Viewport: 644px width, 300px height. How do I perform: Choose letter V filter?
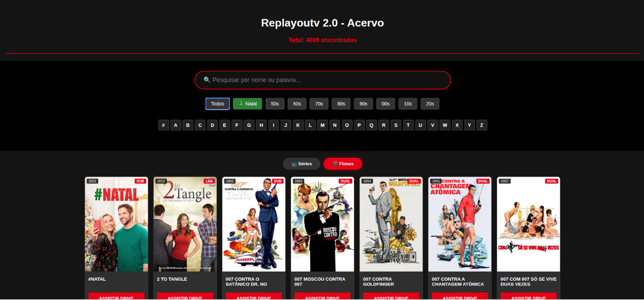click(433, 125)
